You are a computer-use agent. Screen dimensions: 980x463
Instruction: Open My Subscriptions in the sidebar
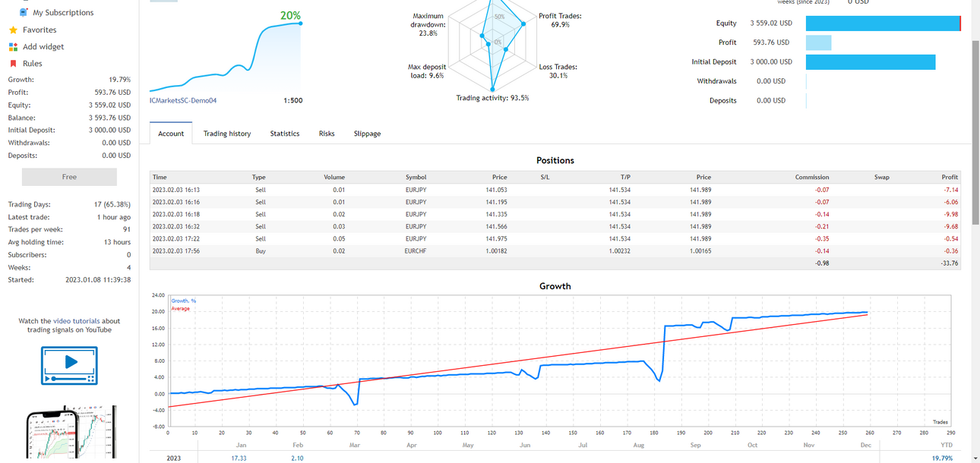(63, 13)
